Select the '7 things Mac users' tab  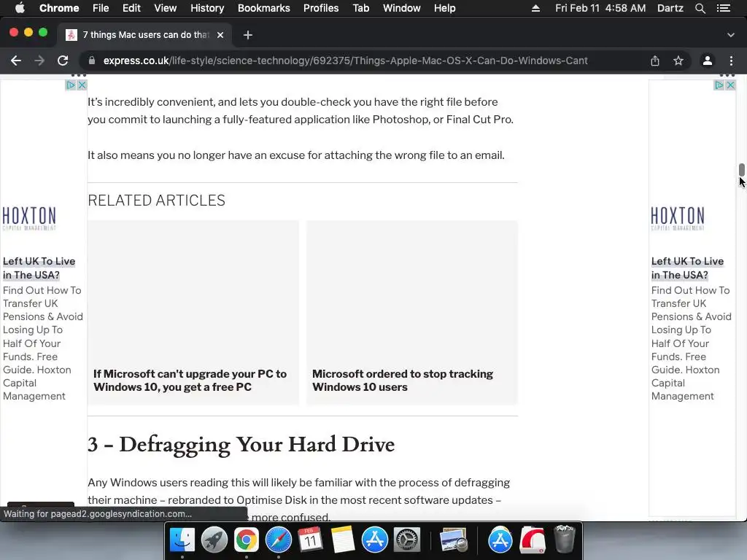(x=145, y=35)
